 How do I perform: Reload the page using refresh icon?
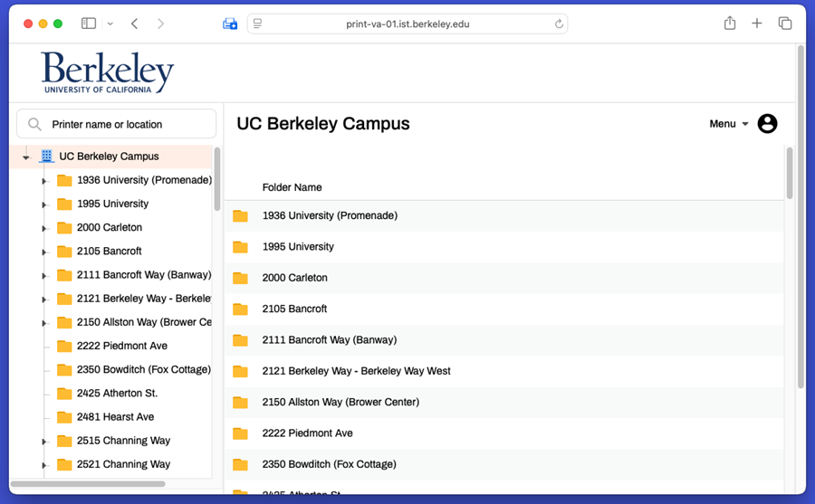click(x=559, y=24)
